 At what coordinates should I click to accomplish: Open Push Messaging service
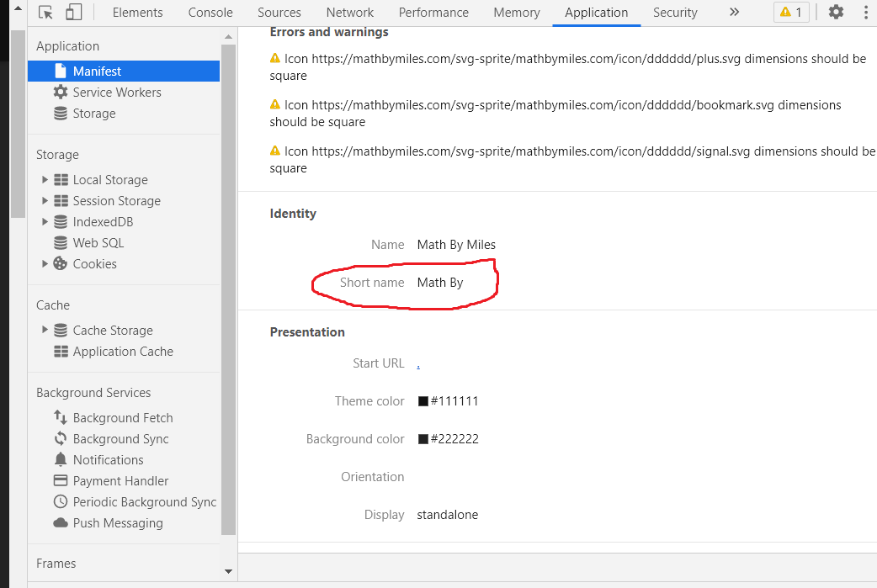(118, 523)
